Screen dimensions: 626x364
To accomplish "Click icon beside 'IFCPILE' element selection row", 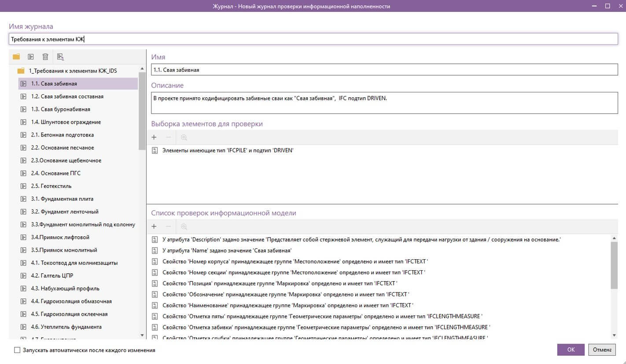I will coord(155,151).
